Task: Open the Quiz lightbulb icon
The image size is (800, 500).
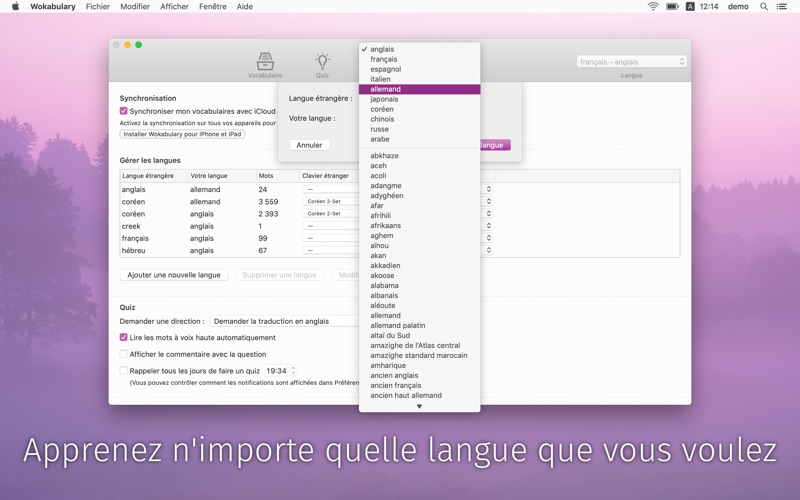Action: click(x=322, y=65)
